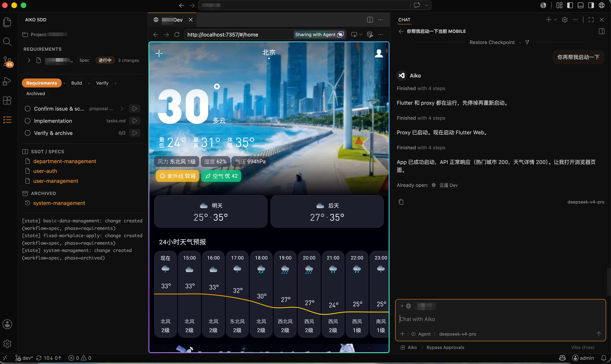611x364 pixels.
Task: Switch to the Archived tab
Action: [x=35, y=94]
